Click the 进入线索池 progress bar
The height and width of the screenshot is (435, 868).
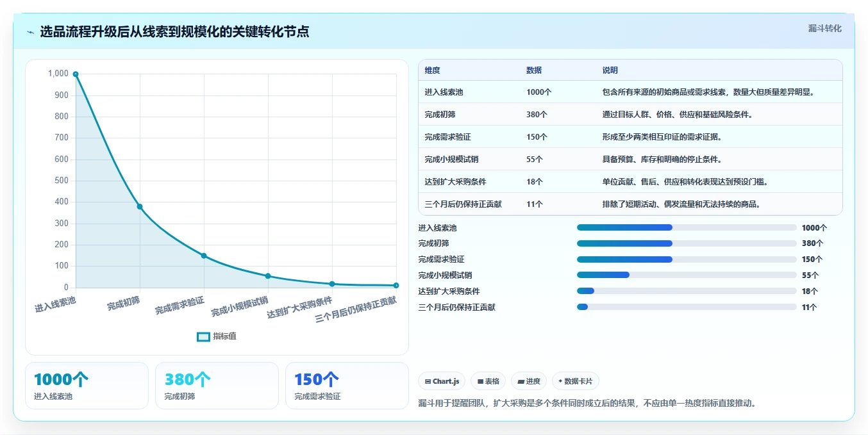[x=687, y=227]
